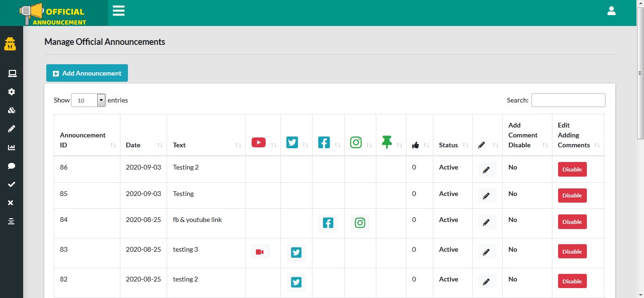Screen dimensions: 644x298
Task: Toggle sorting on the Status column
Action: 448,145
